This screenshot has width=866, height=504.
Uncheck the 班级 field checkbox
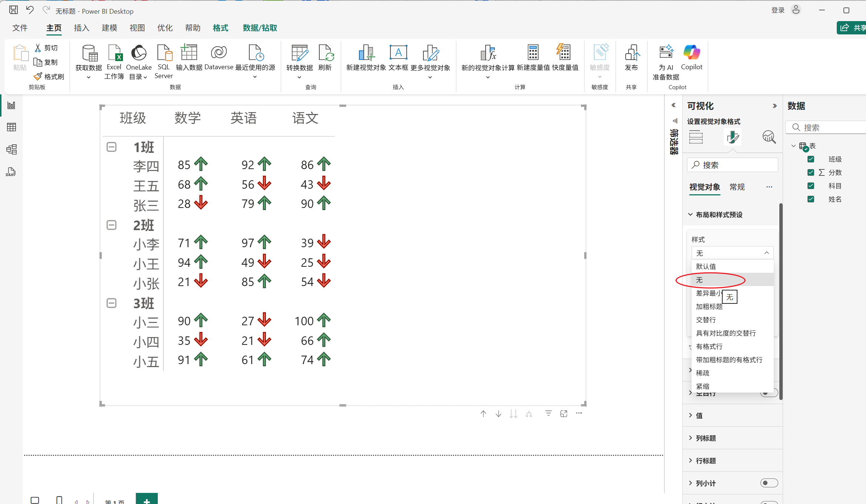[811, 159]
